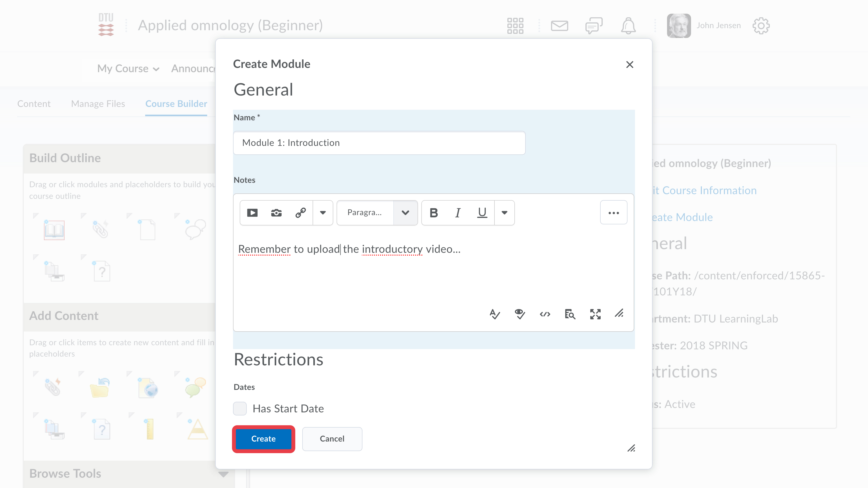The image size is (868, 488).
Task: Expand more text formatting options arrow
Action: click(505, 213)
